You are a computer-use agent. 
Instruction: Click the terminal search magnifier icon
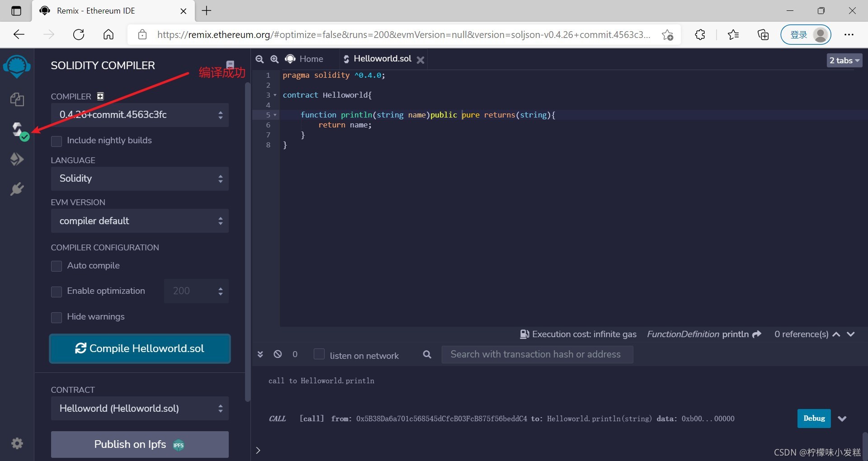(427, 354)
